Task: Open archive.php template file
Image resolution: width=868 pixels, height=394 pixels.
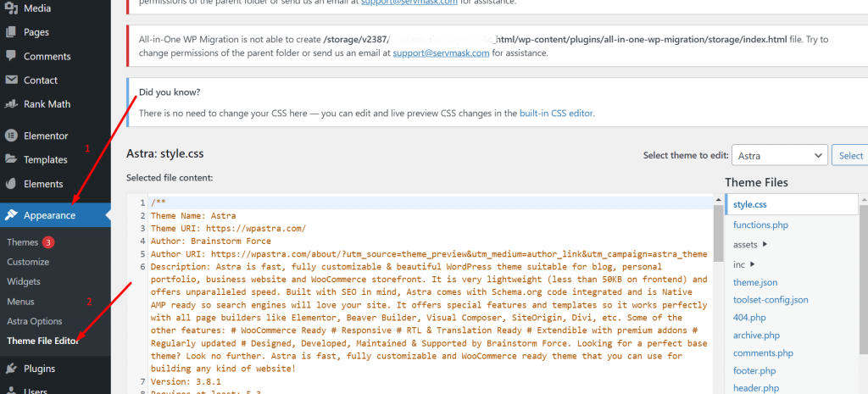Action: [x=756, y=336]
